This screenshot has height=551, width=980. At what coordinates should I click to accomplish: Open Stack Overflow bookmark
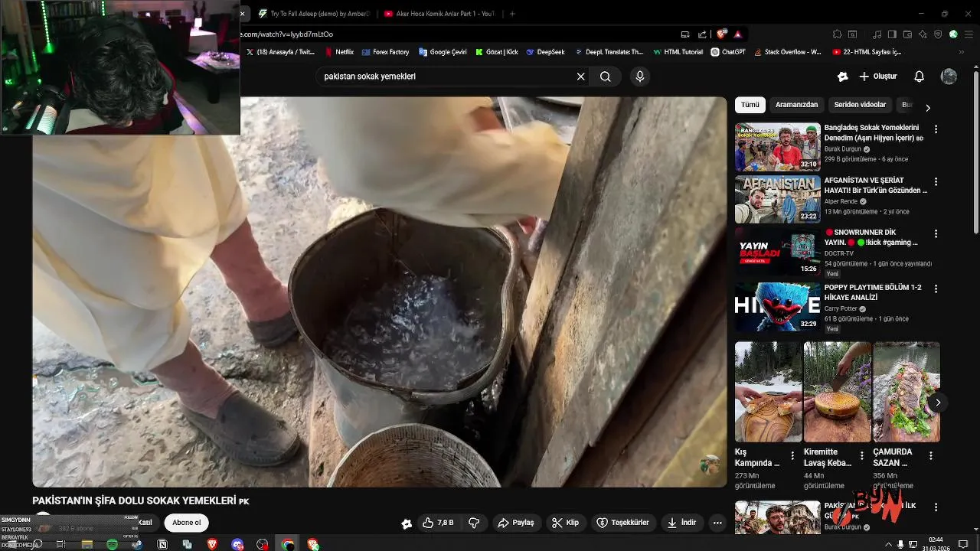point(787,52)
